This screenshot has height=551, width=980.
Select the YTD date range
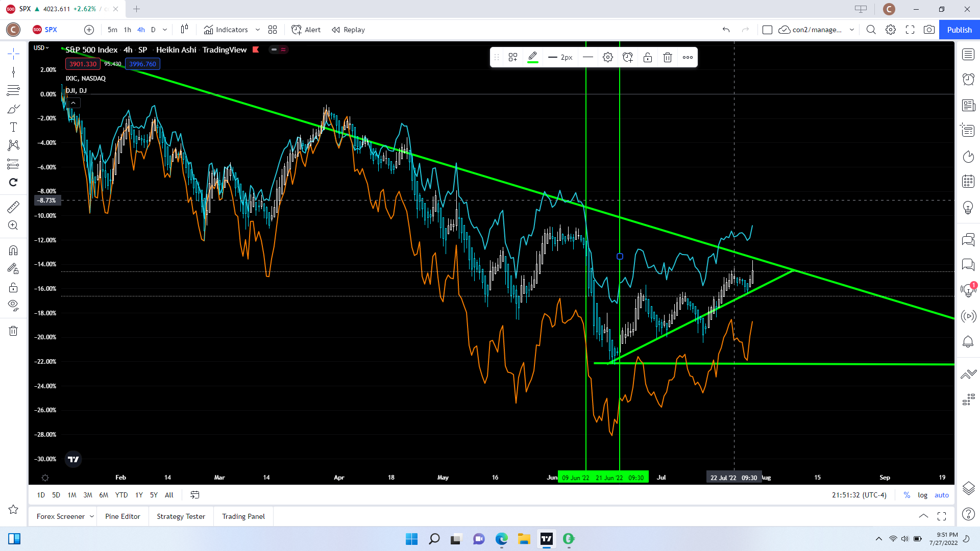pos(121,495)
